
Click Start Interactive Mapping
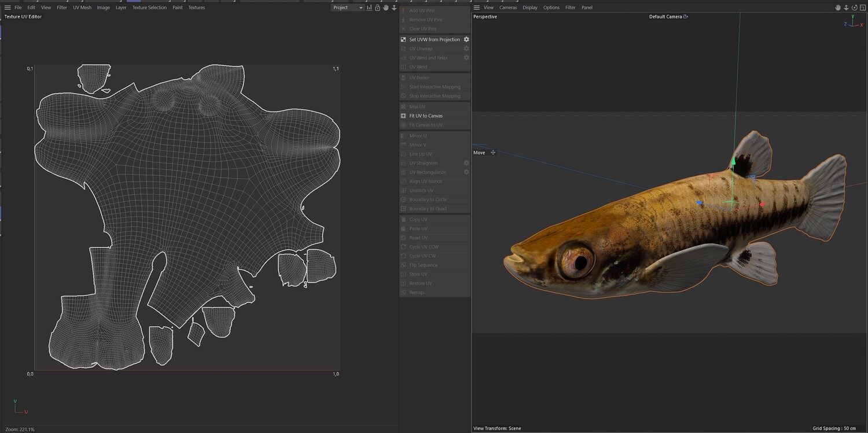[435, 87]
